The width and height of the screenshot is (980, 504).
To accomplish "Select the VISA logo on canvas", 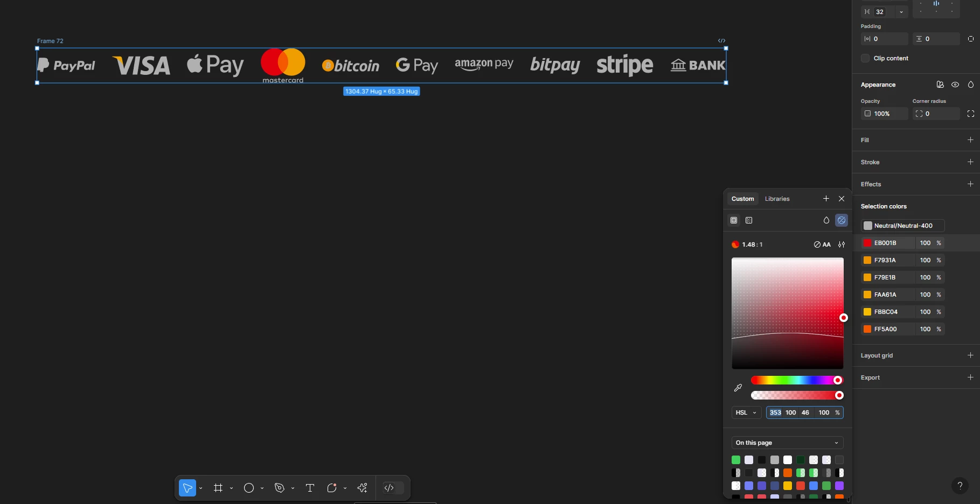I will point(141,66).
